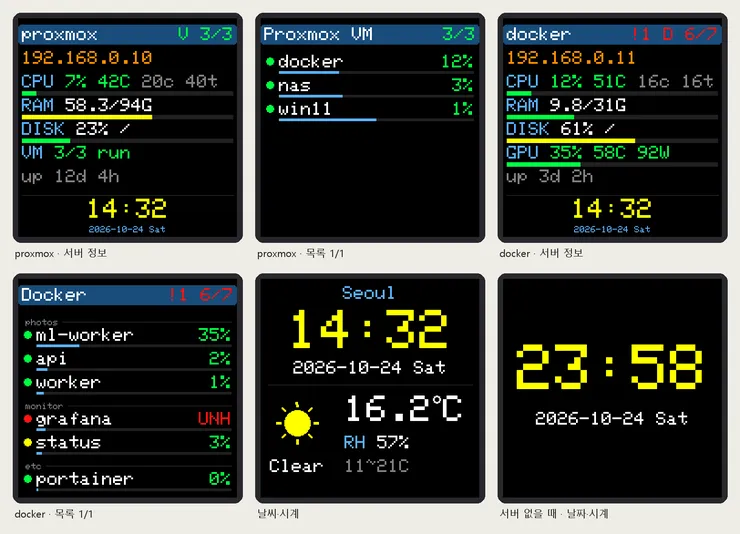Click the 'RAM 9.8/31G' reading
740x534 pixels.
[565, 105]
